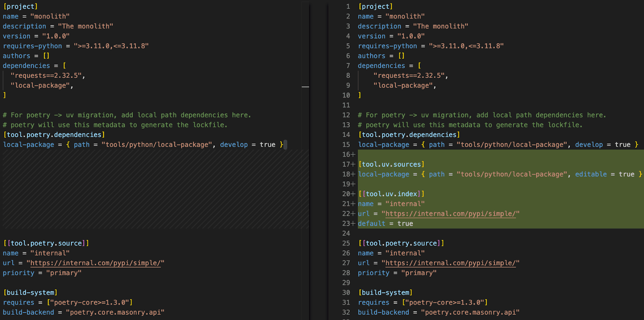Click line number 1 in the right gutter

pos(348,6)
